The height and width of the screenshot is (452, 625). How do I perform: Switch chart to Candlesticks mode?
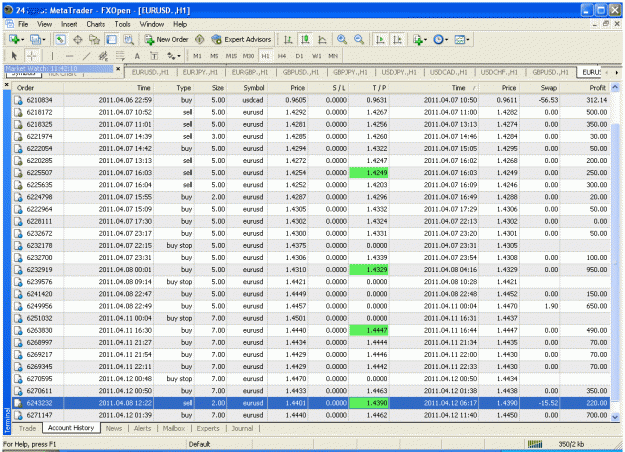(x=305, y=39)
